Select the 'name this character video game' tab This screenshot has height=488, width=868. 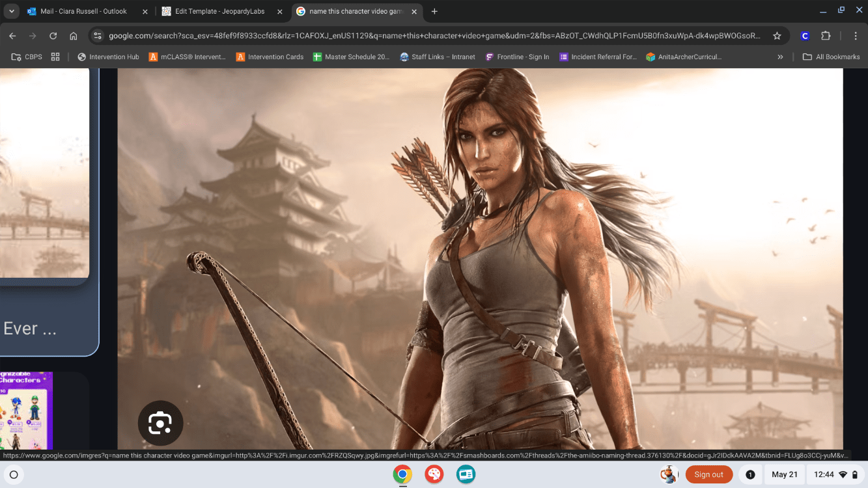pos(357,11)
